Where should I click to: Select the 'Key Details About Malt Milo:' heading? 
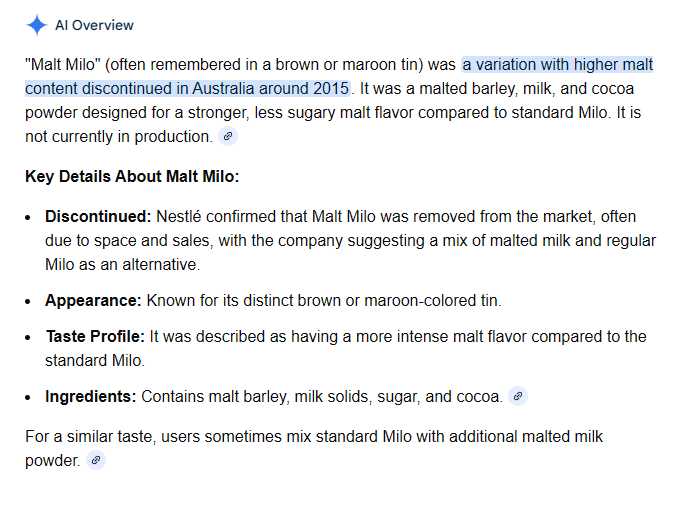(132, 176)
